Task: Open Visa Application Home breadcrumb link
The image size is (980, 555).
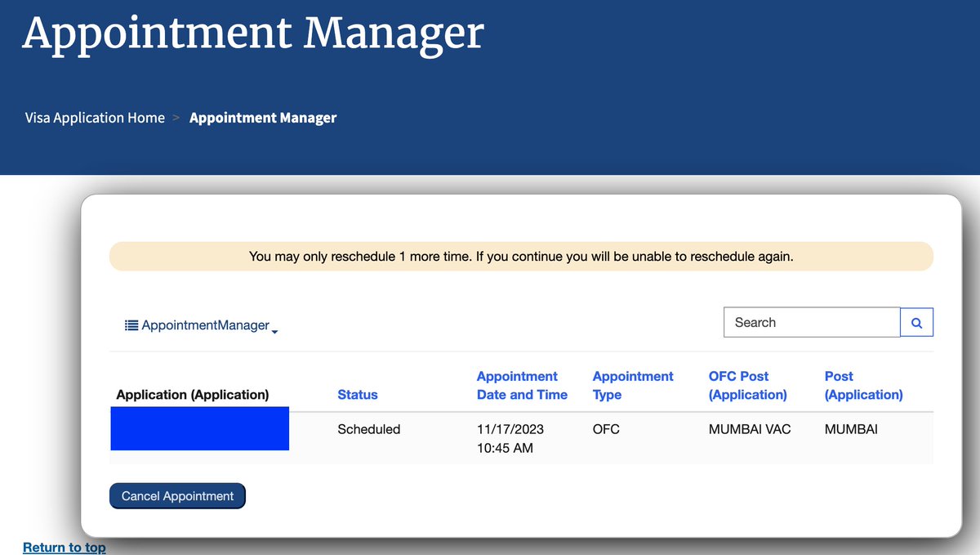Action: click(95, 118)
